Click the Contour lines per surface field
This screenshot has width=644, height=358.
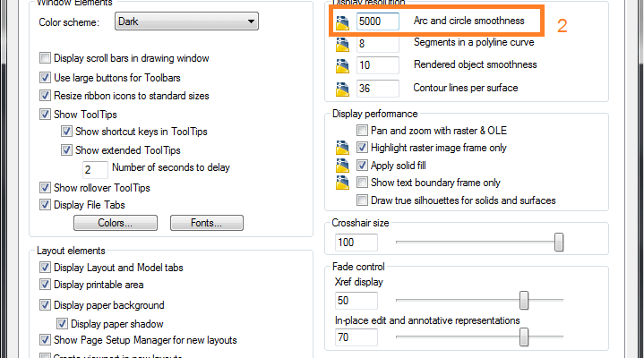click(377, 89)
